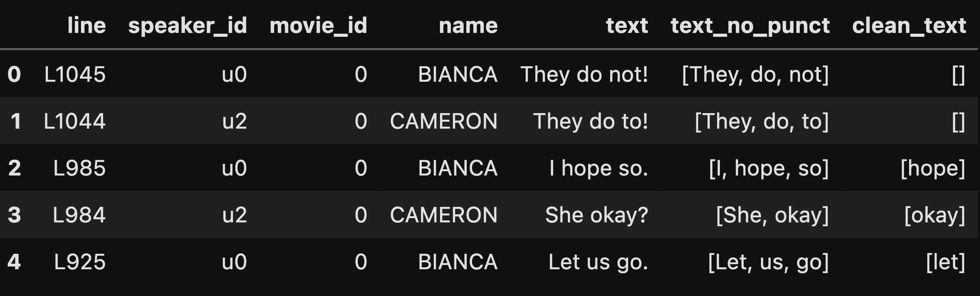This screenshot has width=980, height=296.
Task: Select row index 3
Action: click(14, 215)
